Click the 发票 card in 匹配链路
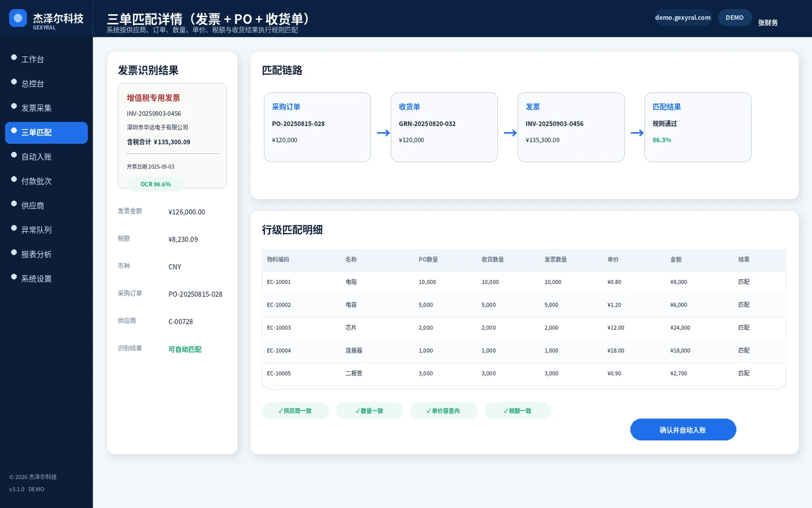This screenshot has width=812, height=508. (x=571, y=127)
